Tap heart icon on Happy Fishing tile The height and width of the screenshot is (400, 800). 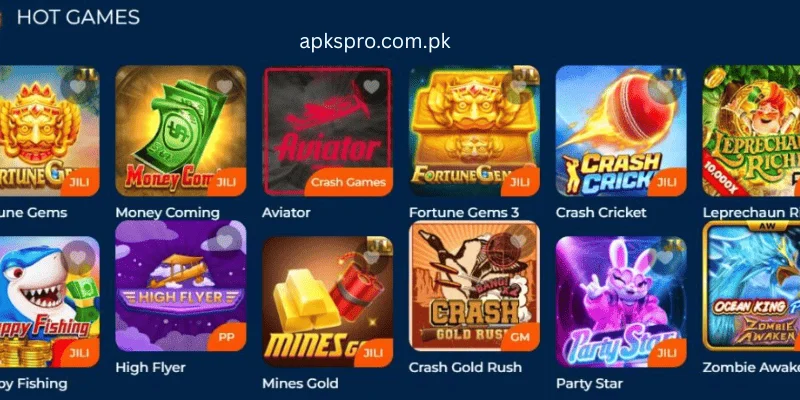click(x=78, y=257)
